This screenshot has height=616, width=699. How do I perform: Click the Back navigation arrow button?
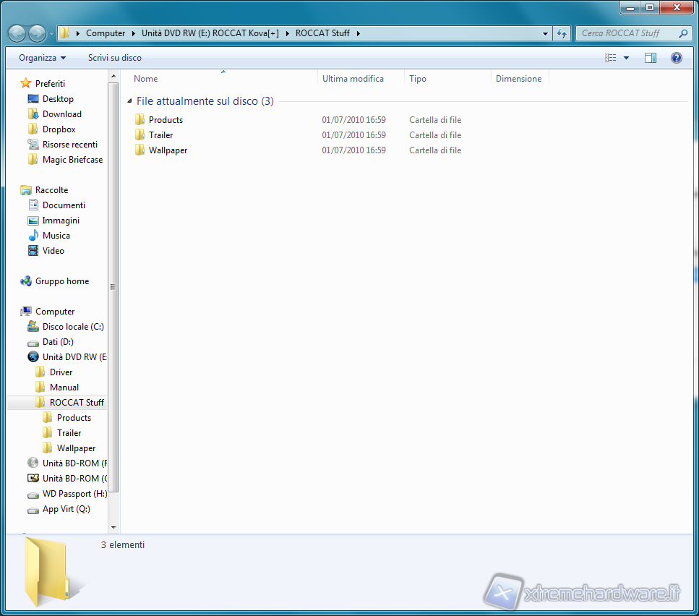[17, 33]
